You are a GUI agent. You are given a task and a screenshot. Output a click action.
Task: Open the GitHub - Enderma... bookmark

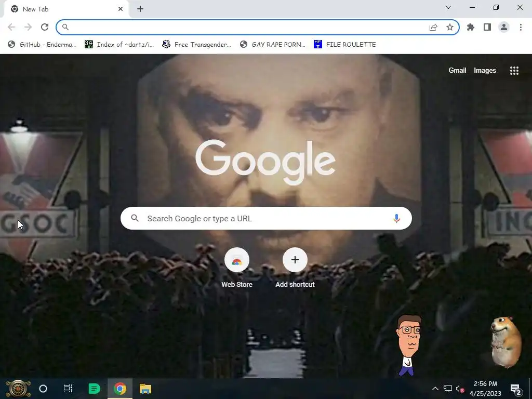point(43,45)
